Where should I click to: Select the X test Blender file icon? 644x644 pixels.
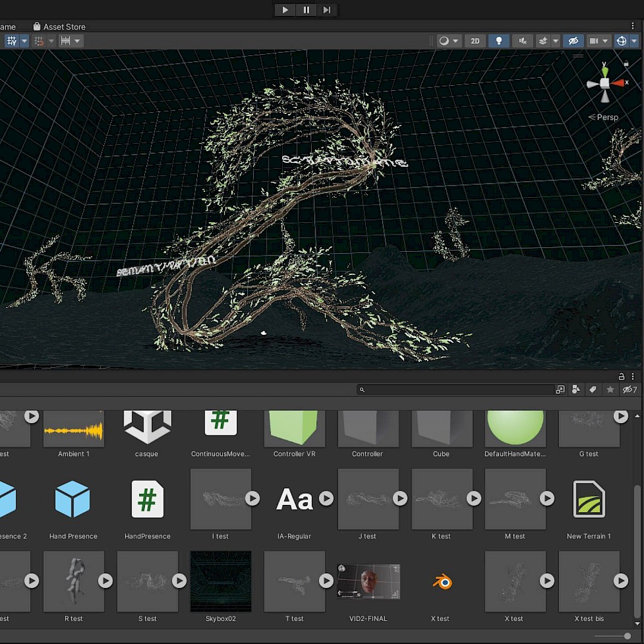442,582
